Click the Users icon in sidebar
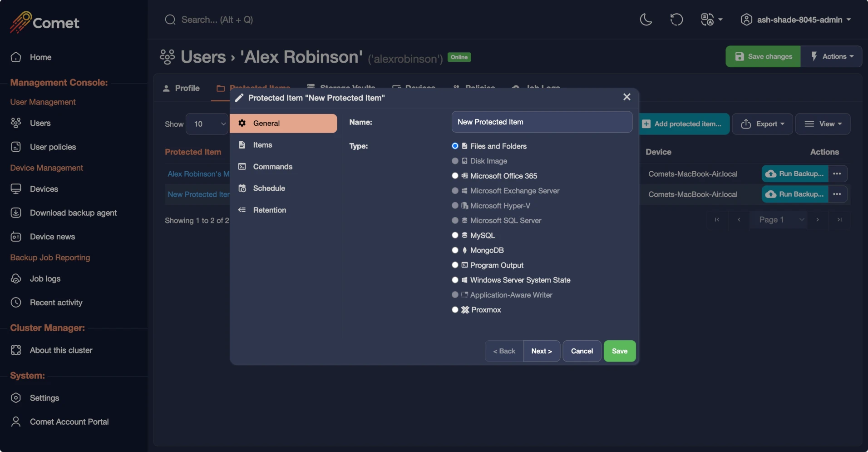The image size is (868, 452). pyautogui.click(x=16, y=123)
